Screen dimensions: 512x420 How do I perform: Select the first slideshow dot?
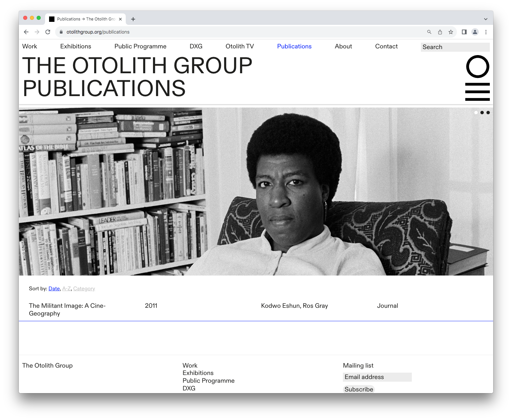476,113
